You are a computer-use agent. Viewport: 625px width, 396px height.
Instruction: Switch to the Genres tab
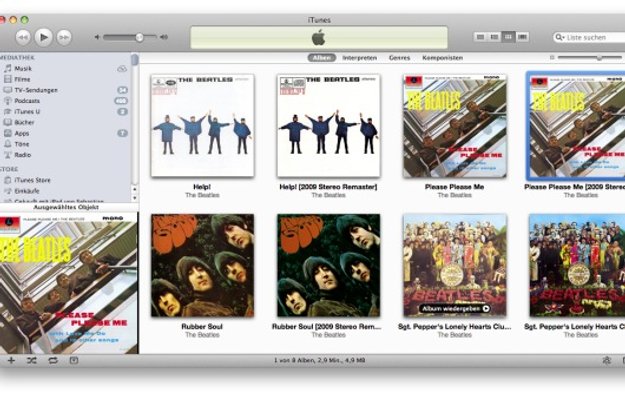[x=399, y=58]
